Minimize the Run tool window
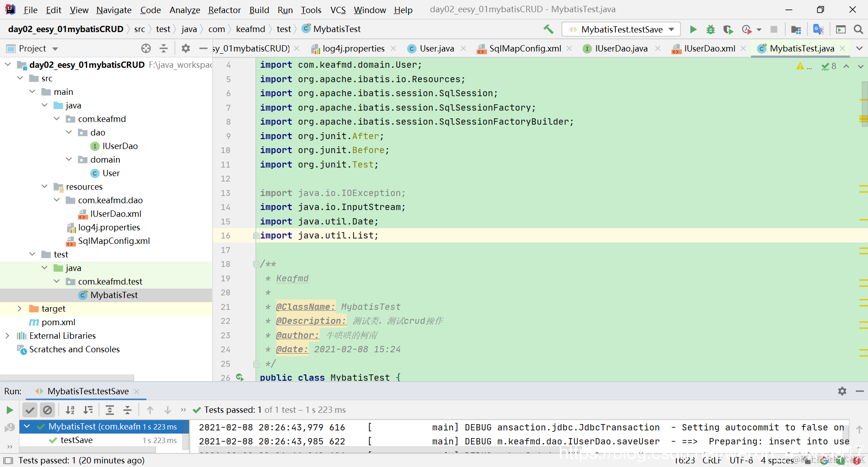The height and width of the screenshot is (467, 868). coord(859,391)
